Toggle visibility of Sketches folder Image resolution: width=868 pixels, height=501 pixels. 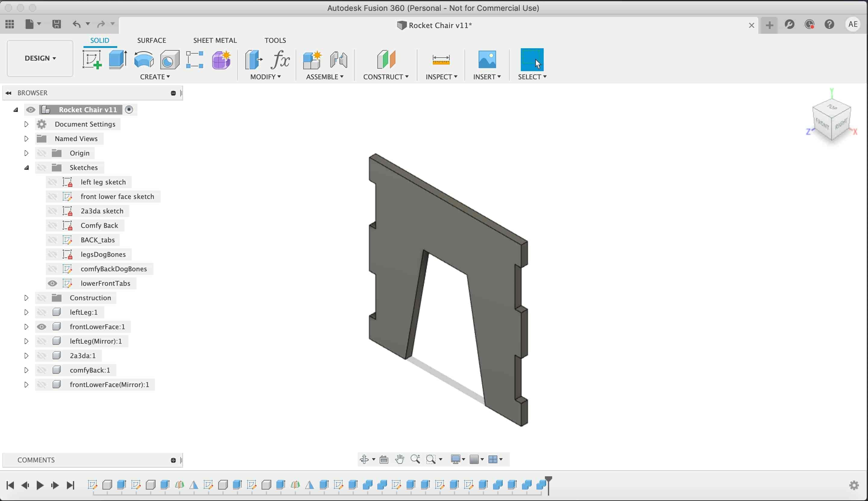(x=42, y=168)
